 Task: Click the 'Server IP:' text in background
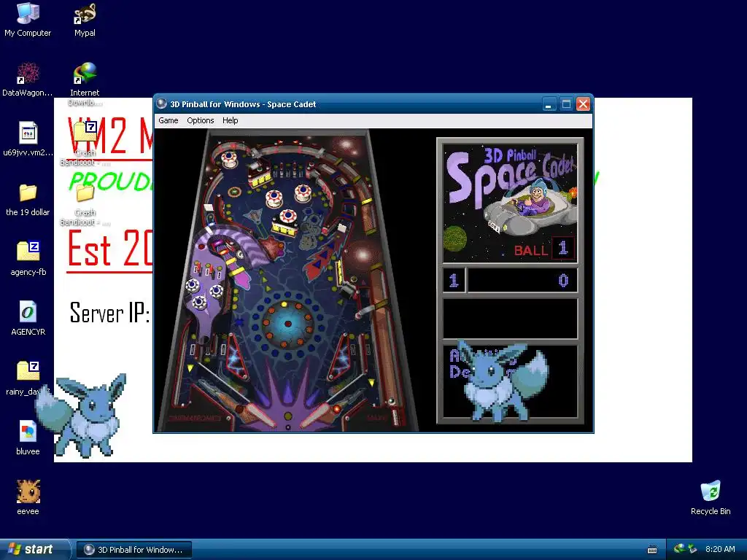(x=109, y=314)
